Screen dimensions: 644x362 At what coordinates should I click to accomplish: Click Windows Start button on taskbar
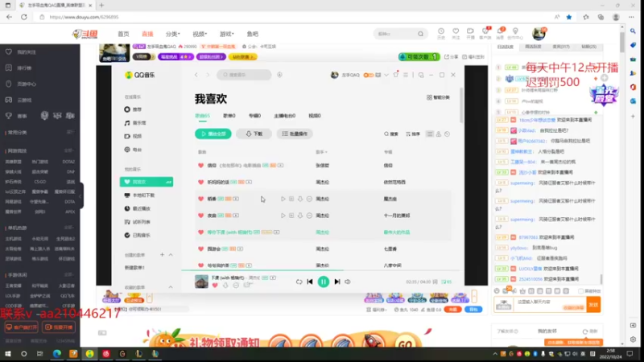click(x=7, y=354)
